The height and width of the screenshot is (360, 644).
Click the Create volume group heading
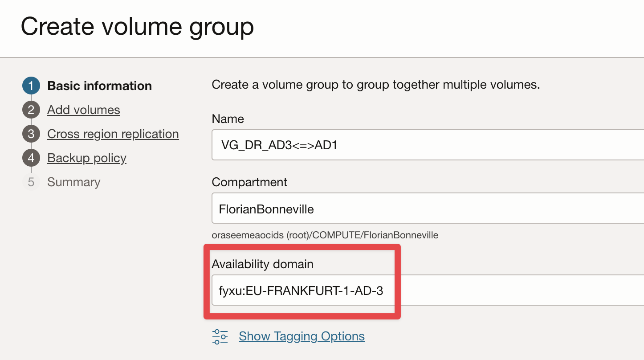pyautogui.click(x=137, y=27)
